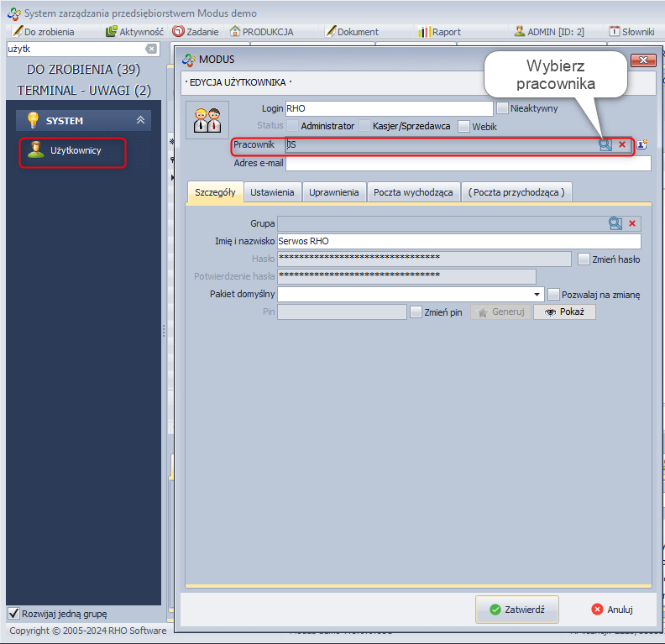Toggle Pozwalaj na zmianę checkbox
Screen dimensions: 665x644
(553, 294)
